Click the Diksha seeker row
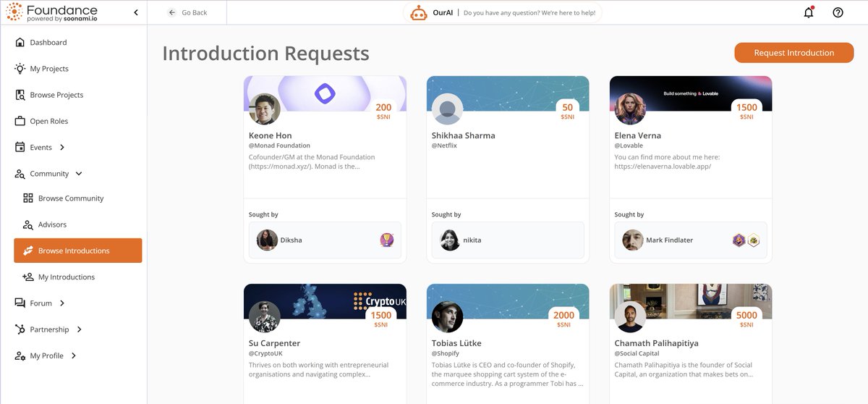 click(325, 240)
